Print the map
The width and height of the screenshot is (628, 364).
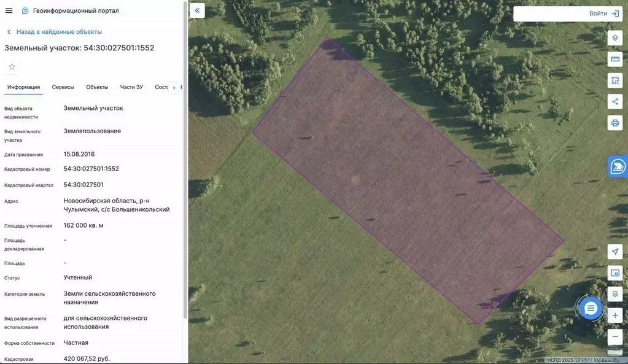point(614,123)
